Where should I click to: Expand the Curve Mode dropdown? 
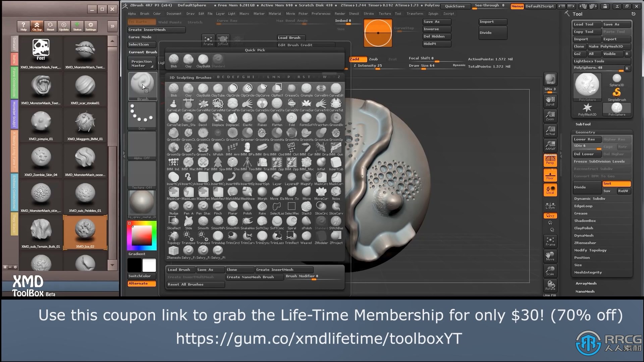(140, 37)
